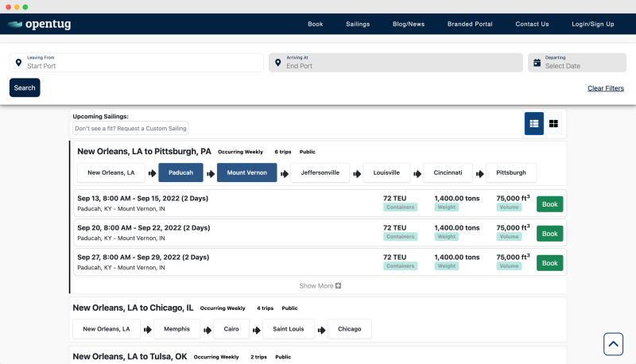Viewport: 636px width, 364px height.
Task: Click the Departing calendar icon
Action: 537,62
